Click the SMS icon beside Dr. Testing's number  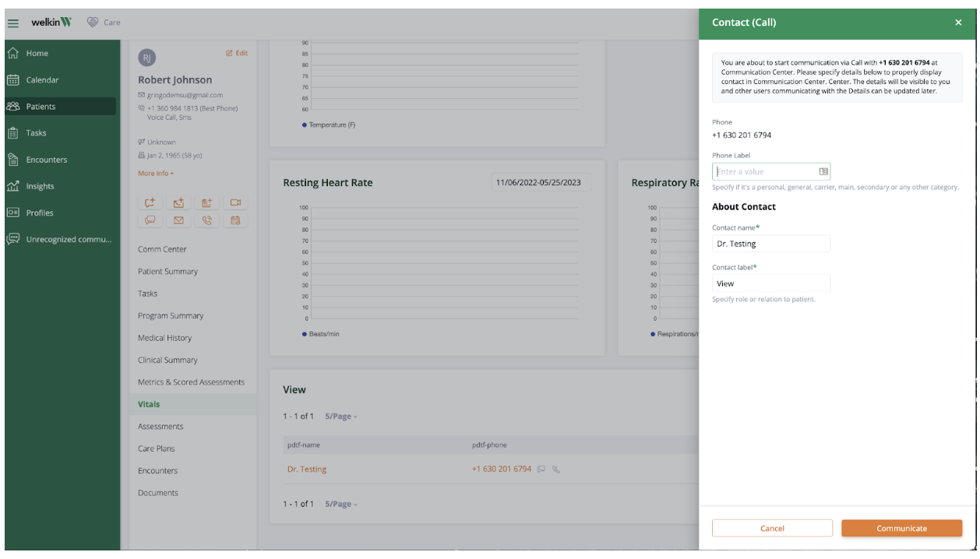[x=541, y=469]
